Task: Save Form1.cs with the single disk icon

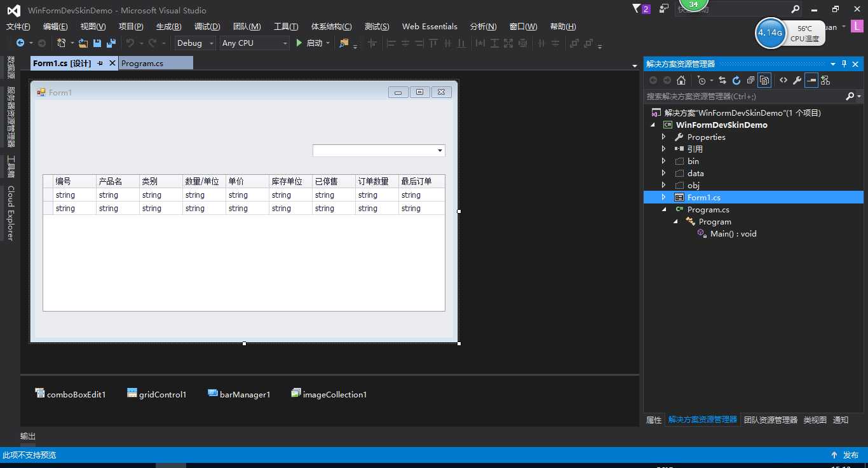Action: tap(97, 43)
